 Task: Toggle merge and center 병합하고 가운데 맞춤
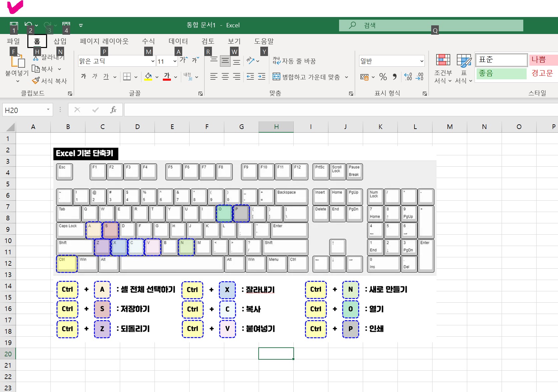click(306, 77)
